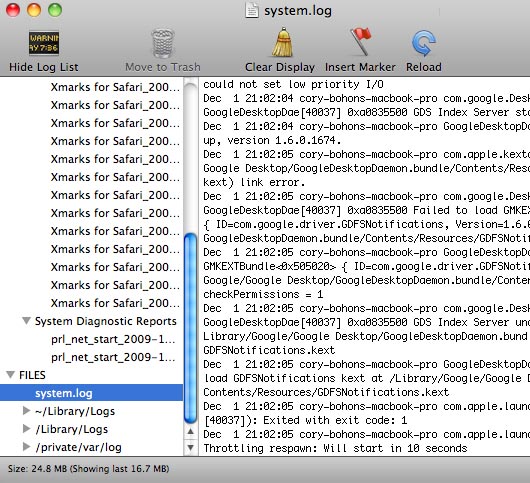Click the ~/Library/Logs folder name
This screenshot has height=483, width=530.
tap(75, 411)
